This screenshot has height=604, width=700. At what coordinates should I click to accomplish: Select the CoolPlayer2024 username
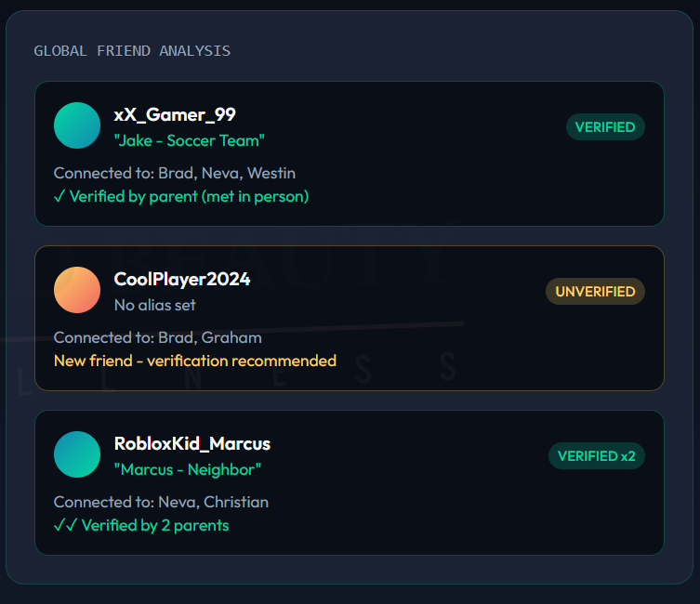(x=182, y=280)
